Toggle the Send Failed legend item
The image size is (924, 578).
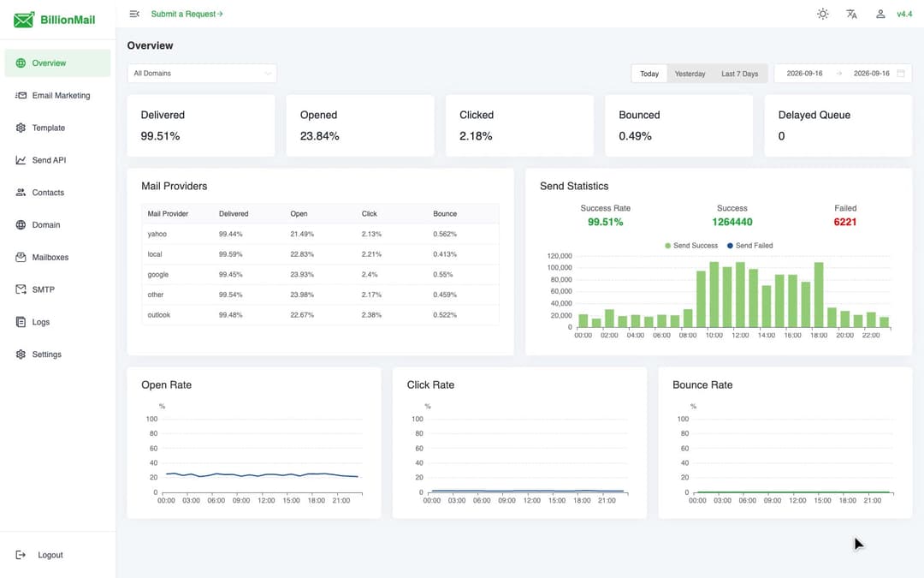pos(749,246)
